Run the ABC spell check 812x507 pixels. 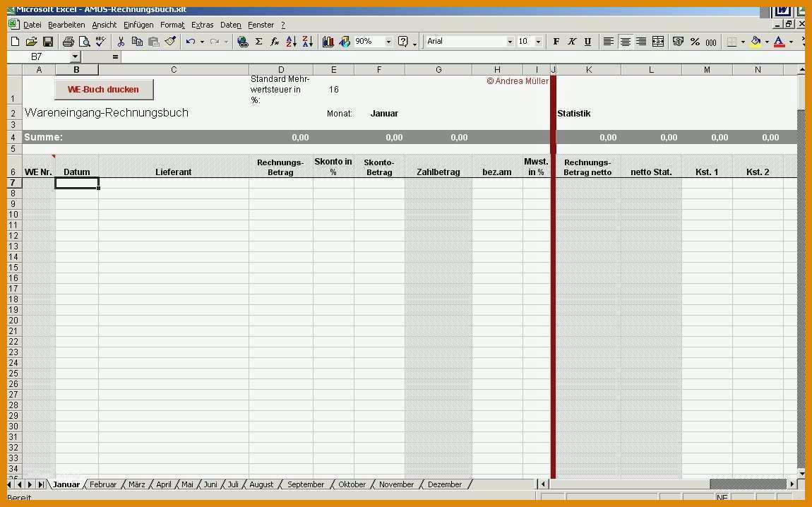(100, 42)
